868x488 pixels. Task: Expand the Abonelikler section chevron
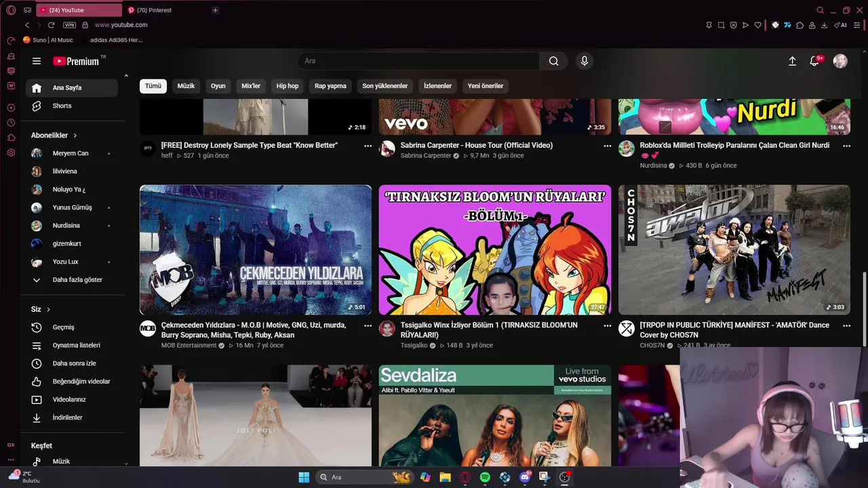point(75,136)
